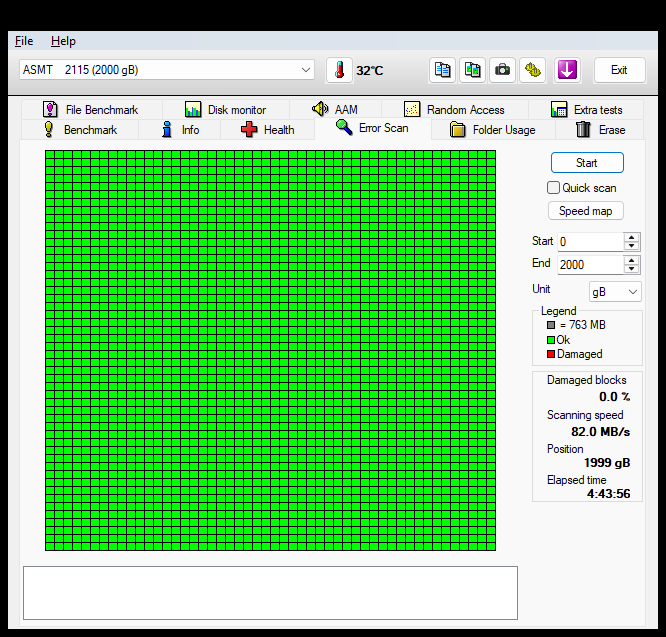Switch to the Health tab
666x637 pixels.
tap(268, 130)
